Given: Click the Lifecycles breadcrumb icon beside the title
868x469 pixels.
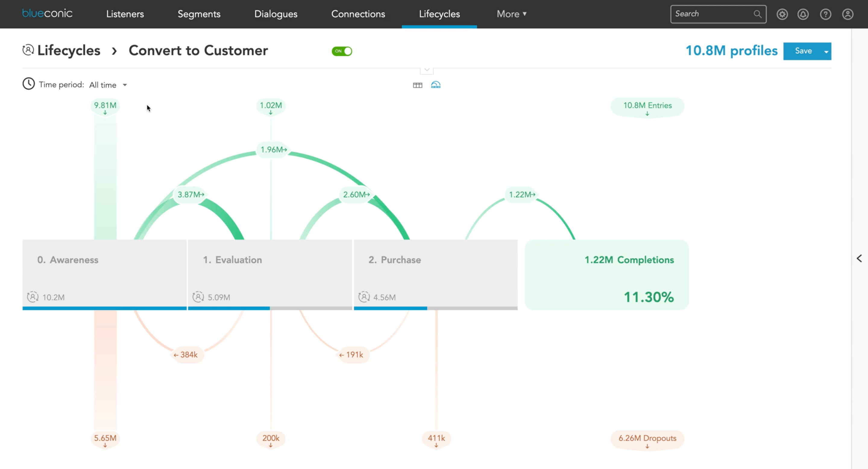Looking at the screenshot, I should coord(28,50).
